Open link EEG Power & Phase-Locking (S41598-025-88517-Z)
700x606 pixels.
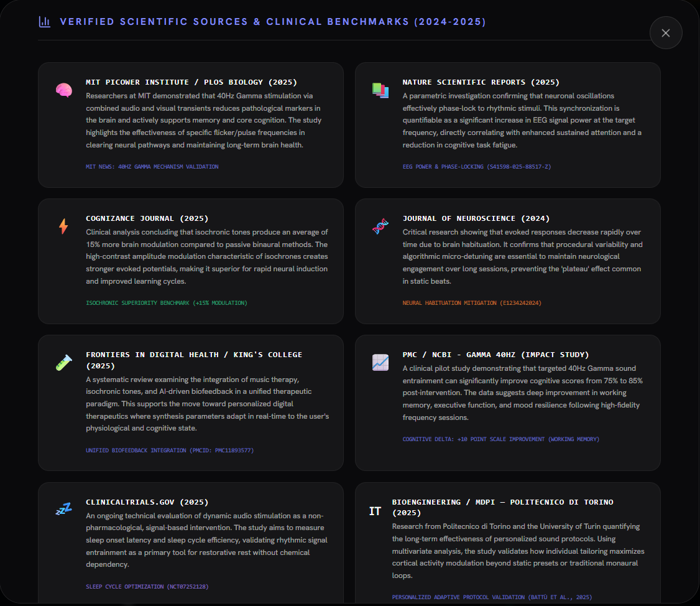477,167
